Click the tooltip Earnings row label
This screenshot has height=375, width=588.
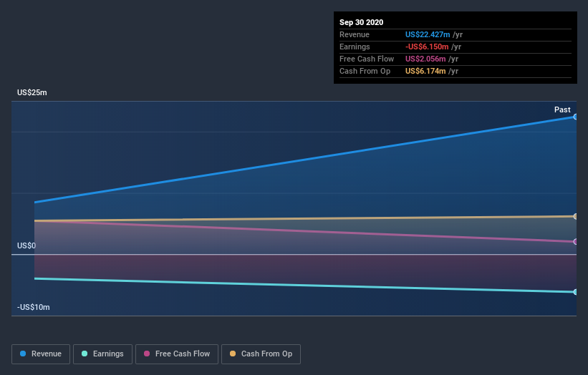pos(355,47)
